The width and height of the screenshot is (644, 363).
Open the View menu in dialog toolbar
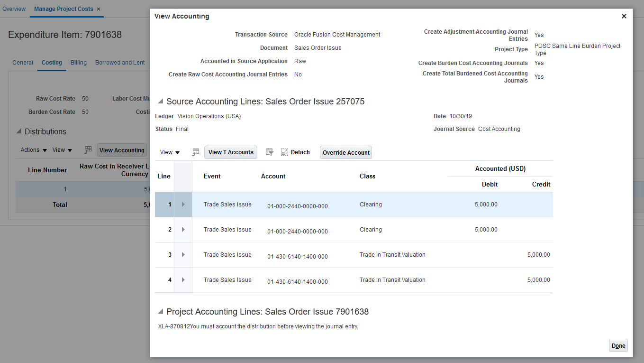[170, 152]
